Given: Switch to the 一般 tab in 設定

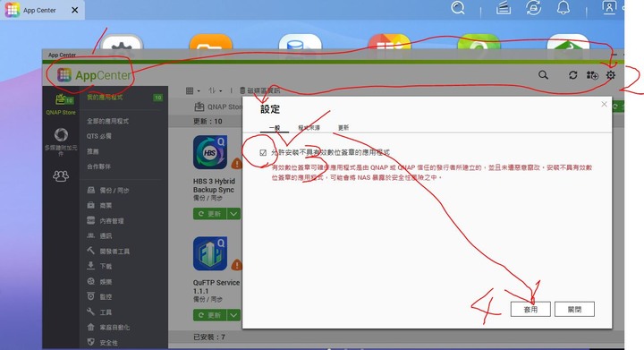Looking at the screenshot, I should coord(275,128).
